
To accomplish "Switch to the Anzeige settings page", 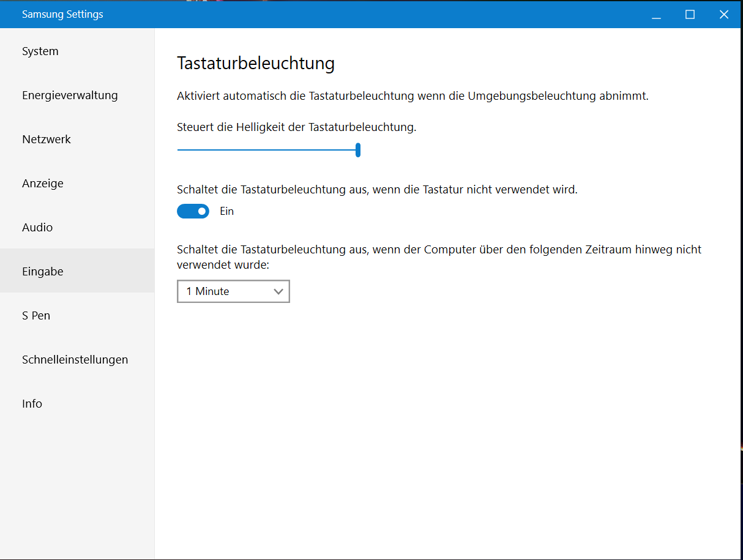I will pyautogui.click(x=43, y=184).
